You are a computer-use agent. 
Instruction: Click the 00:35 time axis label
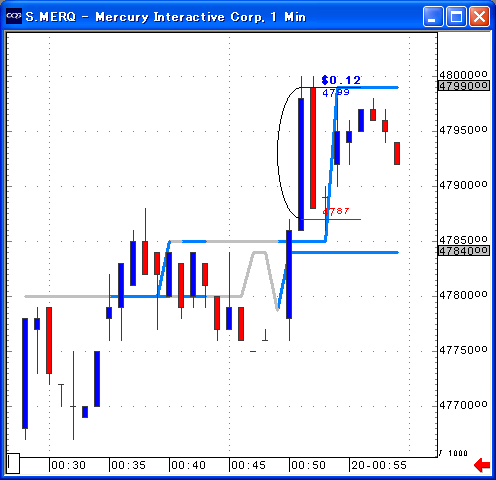[x=128, y=465]
